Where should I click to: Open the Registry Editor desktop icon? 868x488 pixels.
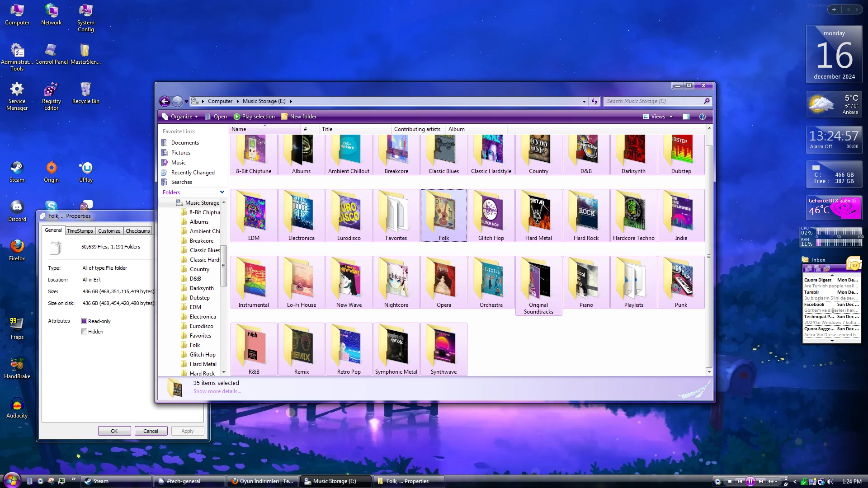51,96
